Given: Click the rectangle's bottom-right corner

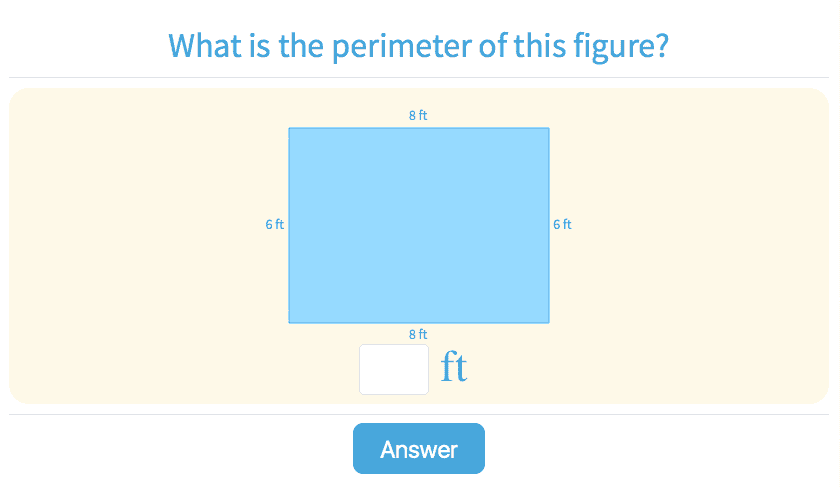Looking at the screenshot, I should (548, 322).
